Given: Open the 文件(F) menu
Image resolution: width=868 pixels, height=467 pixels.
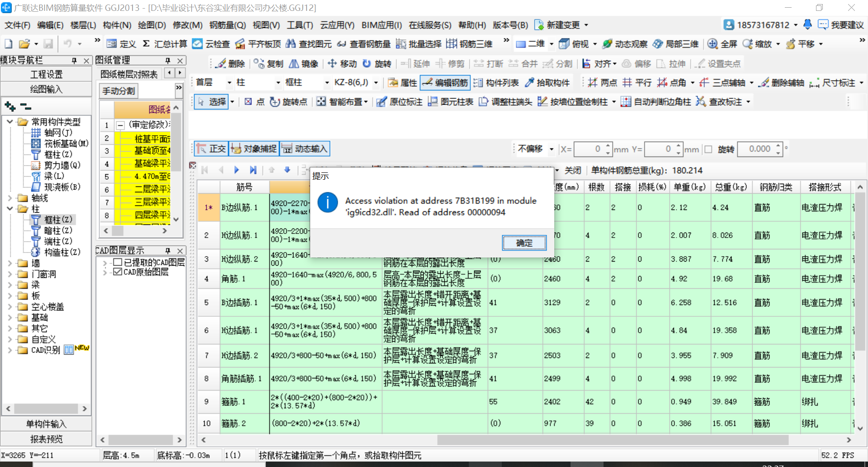Looking at the screenshot, I should click(x=17, y=25).
